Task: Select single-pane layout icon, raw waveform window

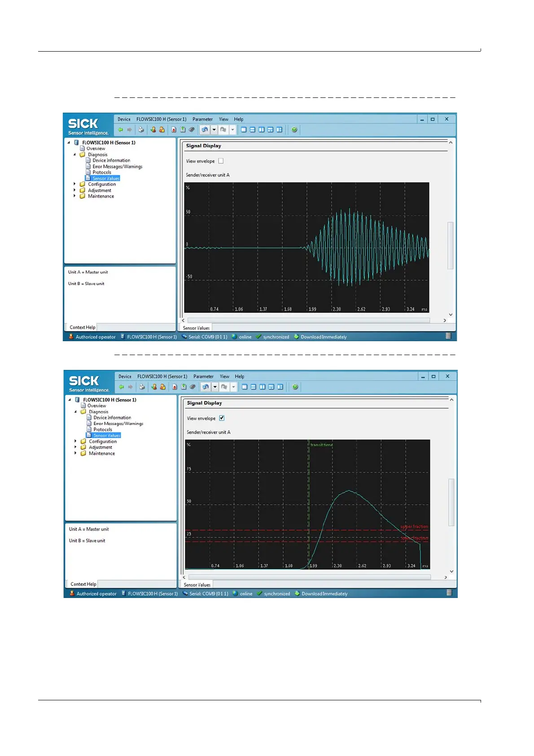Action: point(244,130)
